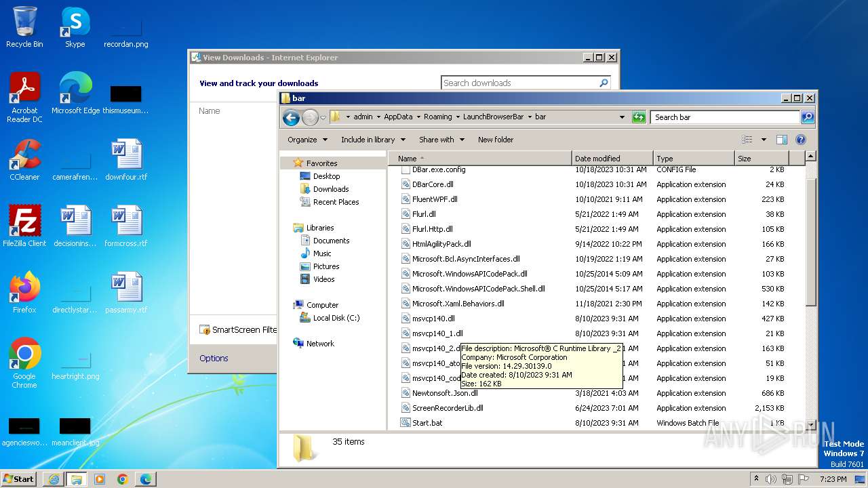Viewport: 868px width, 488px height.
Task: Launch FileZilla Client shortcut
Action: point(24,226)
